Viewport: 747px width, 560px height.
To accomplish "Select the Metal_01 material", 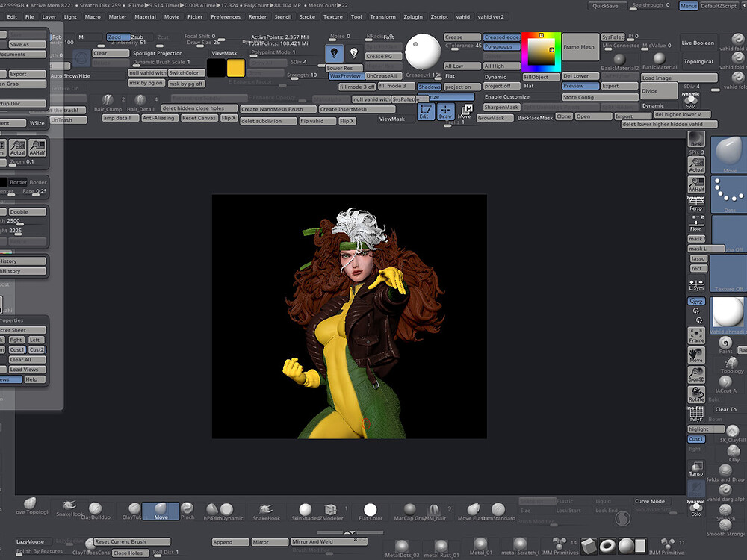I will tap(480, 547).
